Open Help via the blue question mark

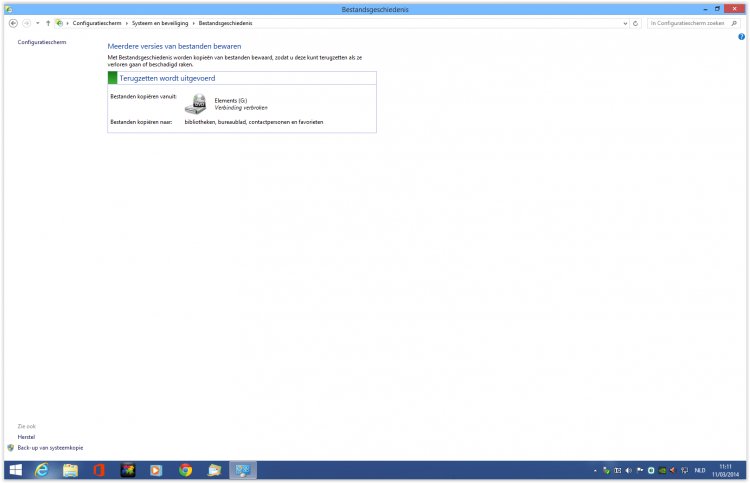(741, 37)
